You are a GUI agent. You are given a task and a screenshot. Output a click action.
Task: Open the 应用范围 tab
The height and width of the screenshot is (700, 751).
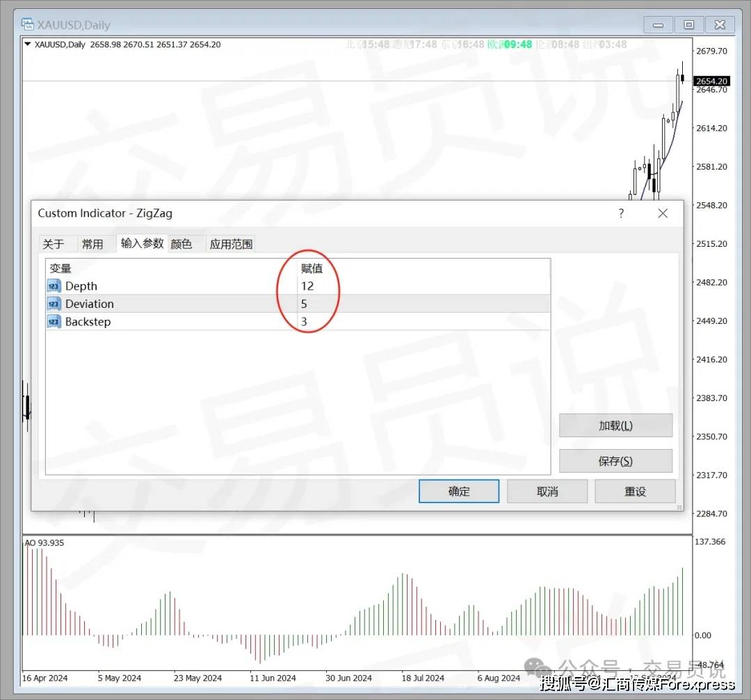tap(231, 244)
